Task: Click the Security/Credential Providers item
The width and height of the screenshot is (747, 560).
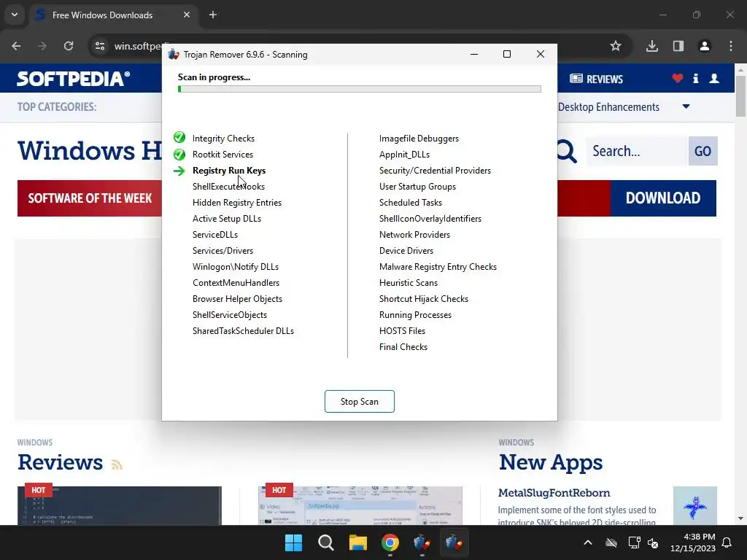Action: pos(435,171)
